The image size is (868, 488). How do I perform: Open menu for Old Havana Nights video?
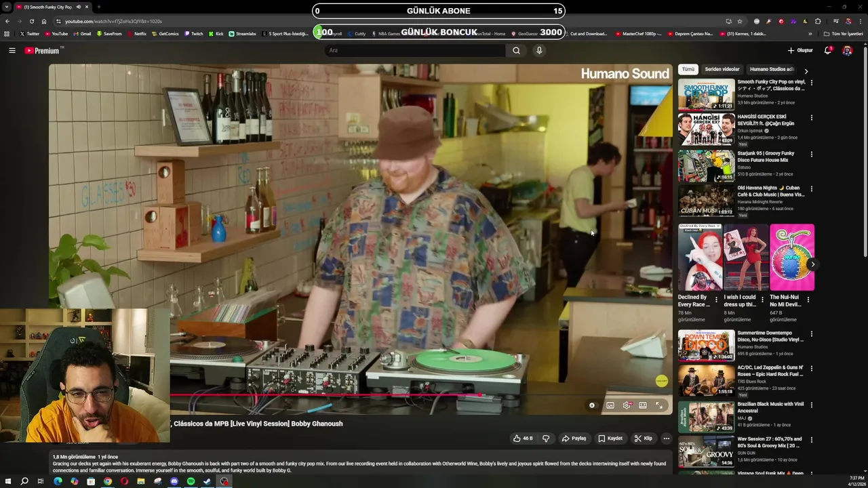tap(812, 188)
